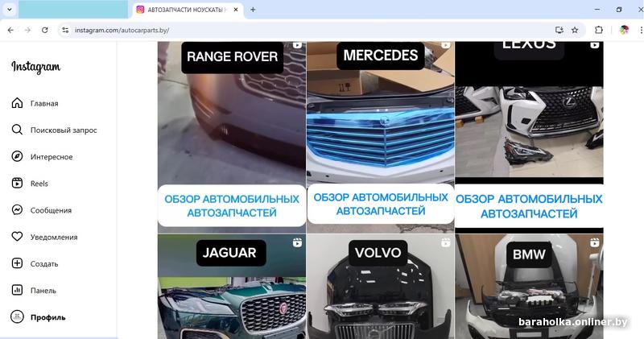Open the Chrome profile avatar

[624, 30]
